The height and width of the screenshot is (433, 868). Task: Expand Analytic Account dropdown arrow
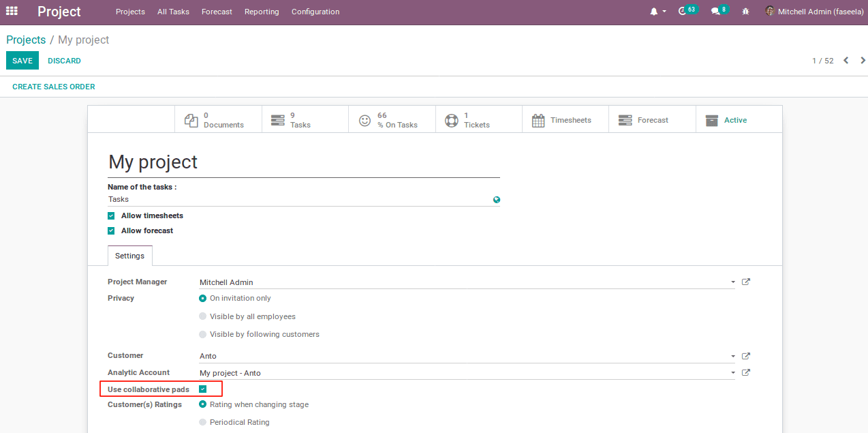click(733, 373)
